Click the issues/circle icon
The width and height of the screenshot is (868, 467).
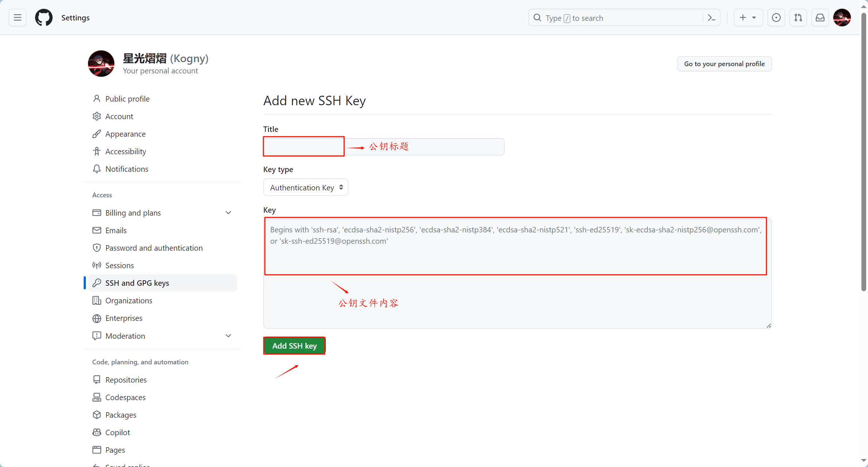pyautogui.click(x=776, y=18)
